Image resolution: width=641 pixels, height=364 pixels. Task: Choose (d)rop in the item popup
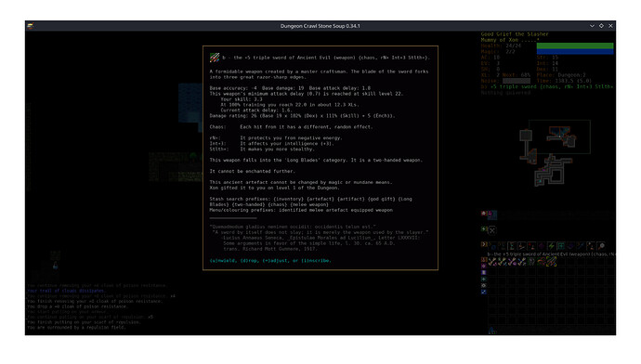250,260
